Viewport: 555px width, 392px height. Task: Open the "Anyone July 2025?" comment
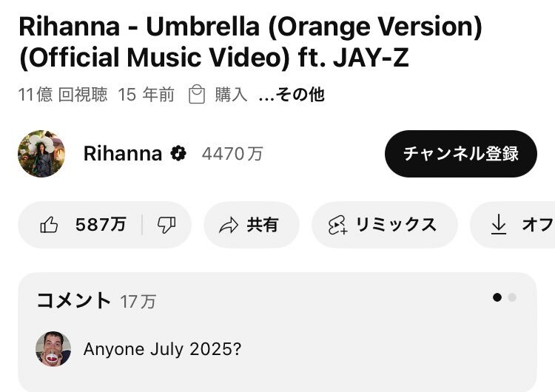163,349
